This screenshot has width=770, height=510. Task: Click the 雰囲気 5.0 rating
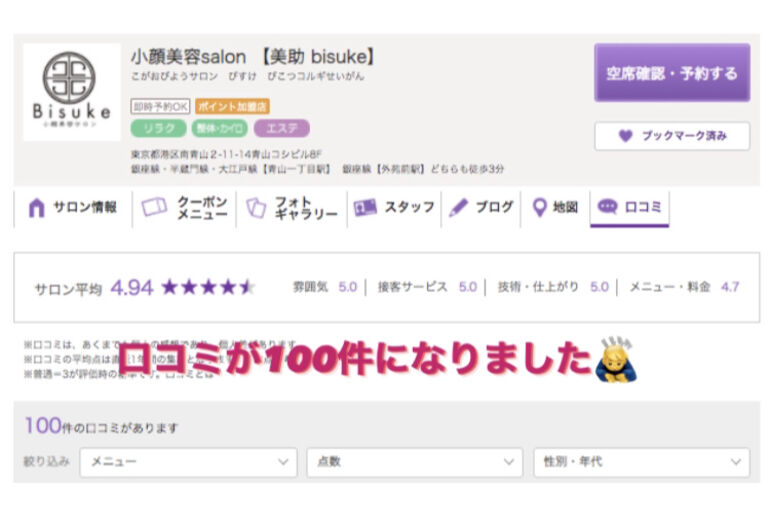[325, 287]
